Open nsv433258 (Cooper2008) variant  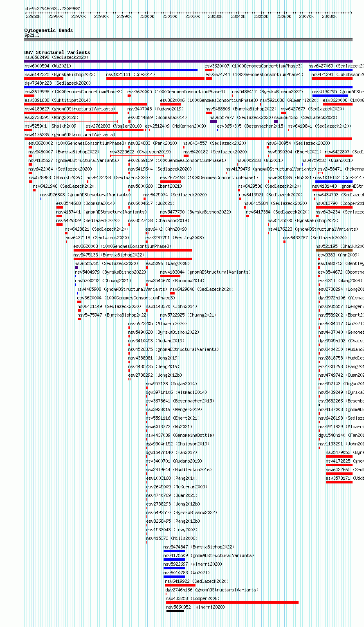(193, 598)
